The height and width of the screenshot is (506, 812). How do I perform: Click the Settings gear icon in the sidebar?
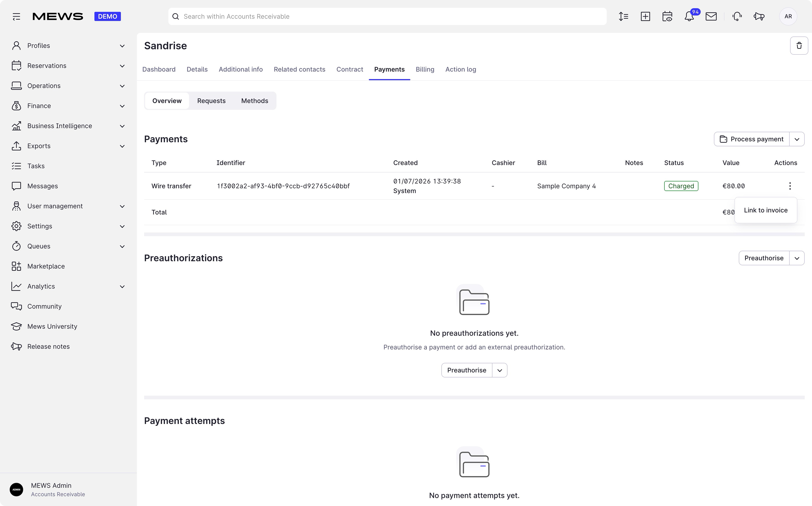pos(16,226)
